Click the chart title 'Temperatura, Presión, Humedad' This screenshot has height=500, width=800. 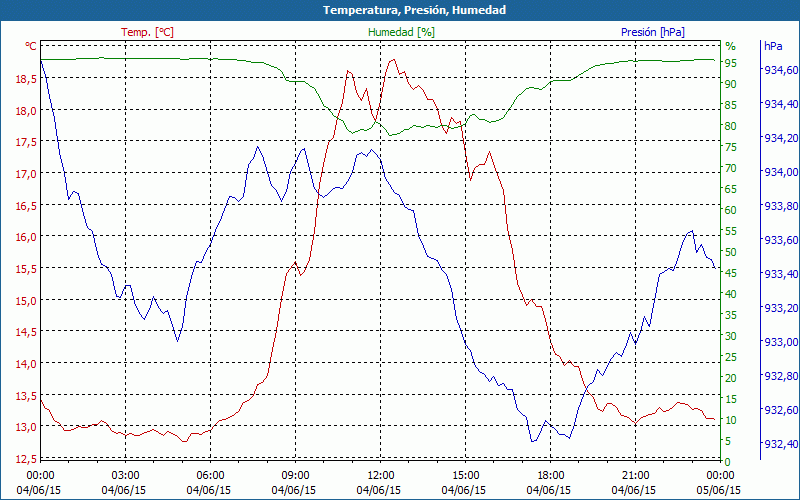[414, 10]
